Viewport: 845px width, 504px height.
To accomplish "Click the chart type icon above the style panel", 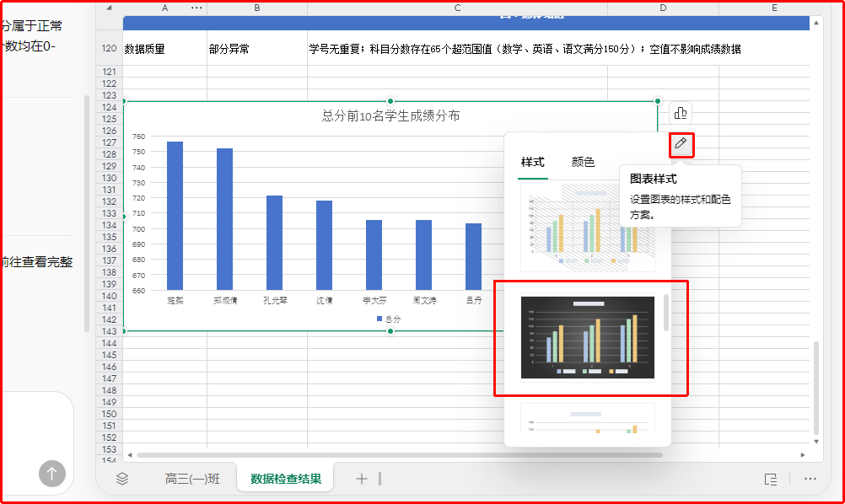I will (x=680, y=112).
